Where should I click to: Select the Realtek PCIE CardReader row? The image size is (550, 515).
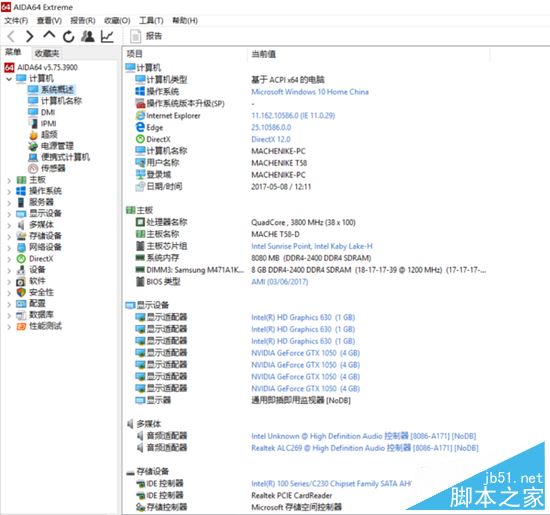234,496
